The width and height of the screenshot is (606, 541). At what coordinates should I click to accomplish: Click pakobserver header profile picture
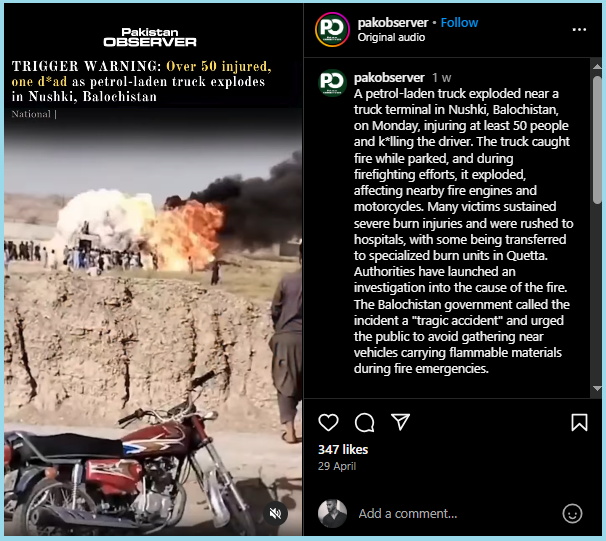point(332,30)
